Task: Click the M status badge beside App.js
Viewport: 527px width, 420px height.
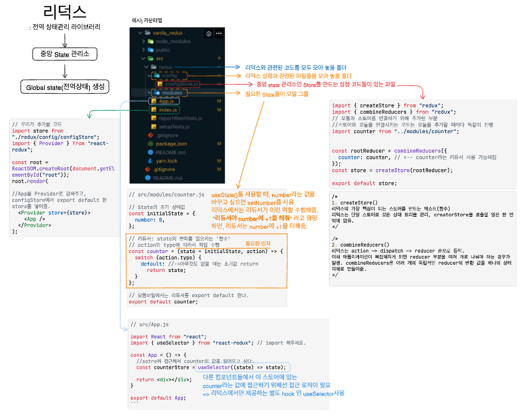Action: (219, 101)
